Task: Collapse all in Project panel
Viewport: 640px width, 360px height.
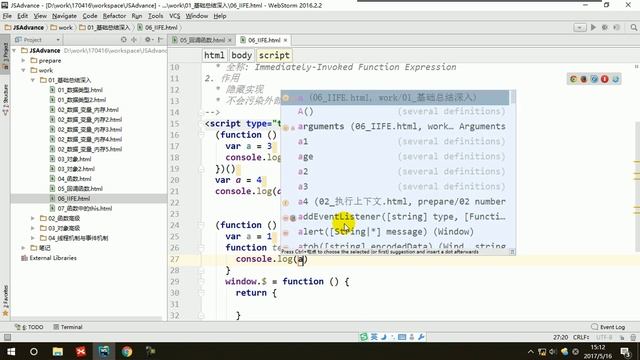Action: coord(134,40)
